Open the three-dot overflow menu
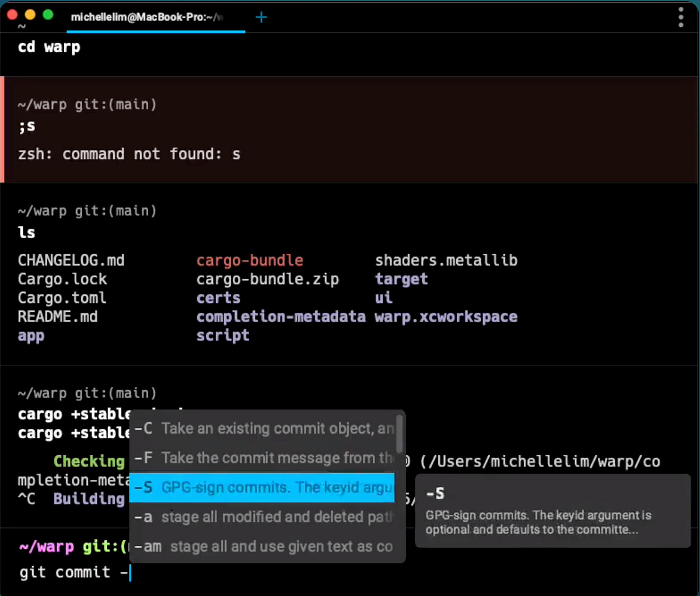700x596 pixels. click(x=680, y=18)
